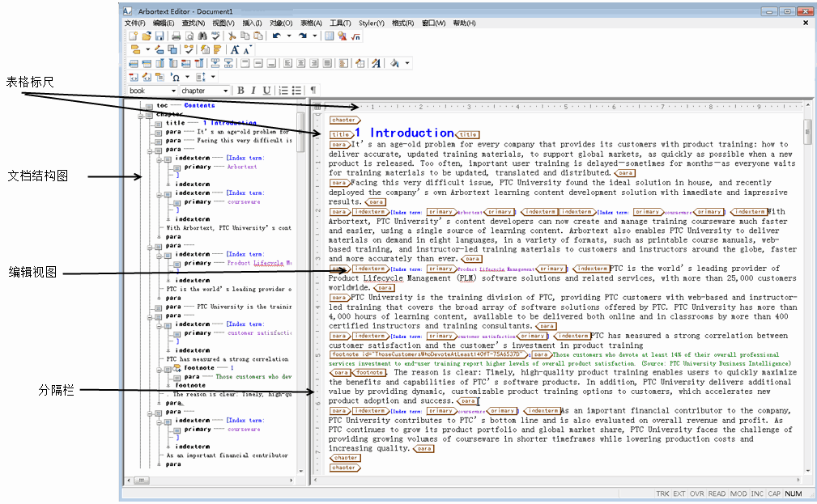The width and height of the screenshot is (817, 504).
Task: Open the 帮助(H) menu
Action: (464, 23)
